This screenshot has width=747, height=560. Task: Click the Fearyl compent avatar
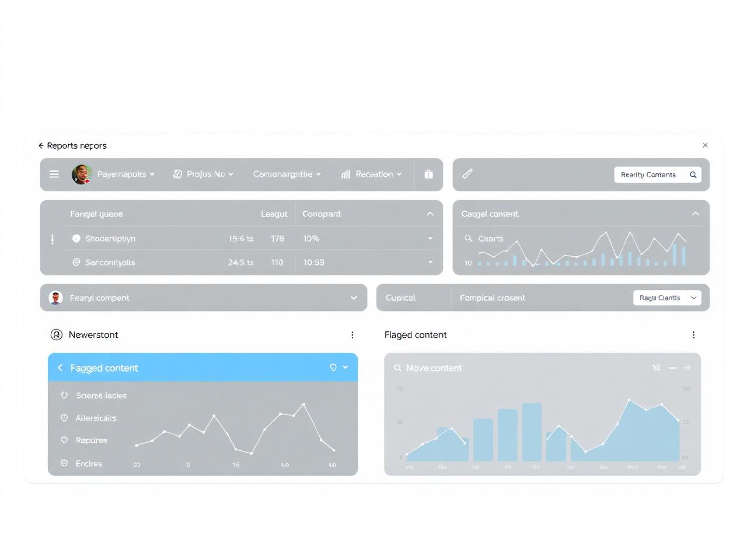click(55, 297)
